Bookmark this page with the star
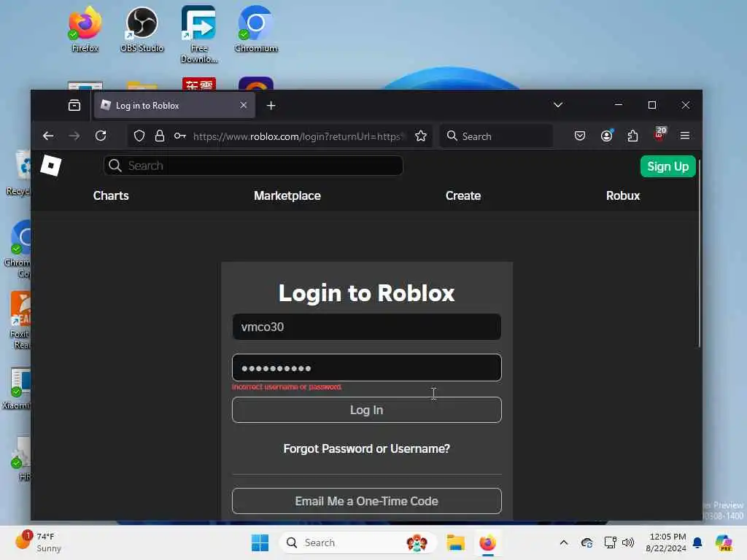 (x=421, y=136)
